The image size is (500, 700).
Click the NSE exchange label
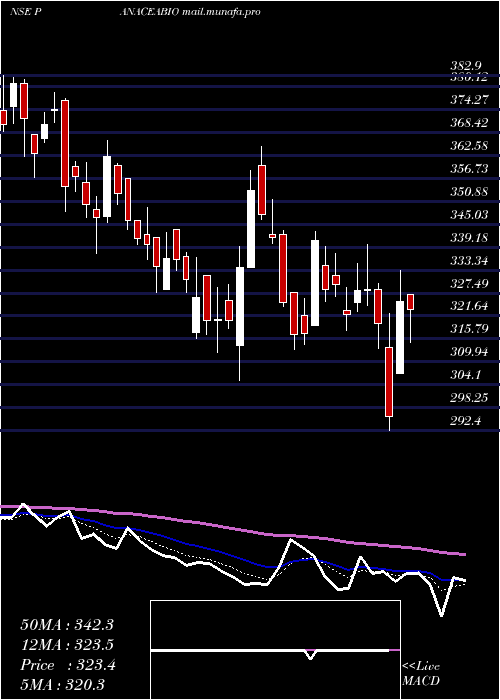pos(20,12)
